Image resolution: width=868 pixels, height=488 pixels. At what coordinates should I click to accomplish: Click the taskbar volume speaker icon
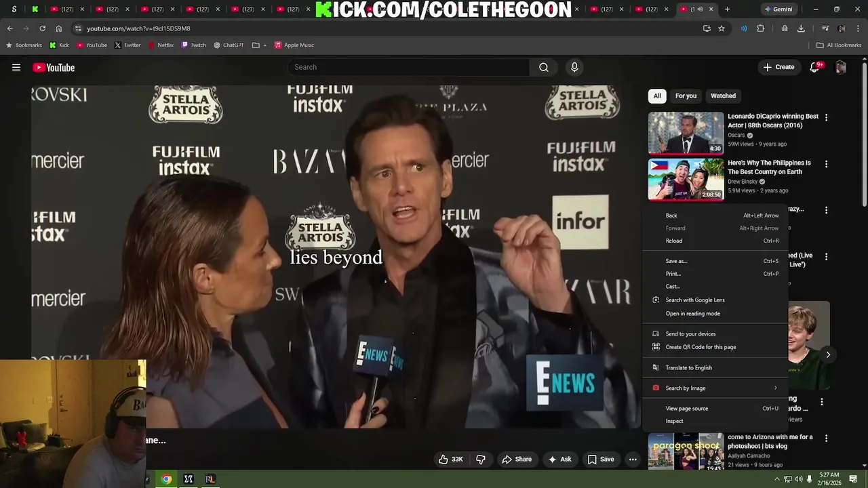pyautogui.click(x=798, y=479)
